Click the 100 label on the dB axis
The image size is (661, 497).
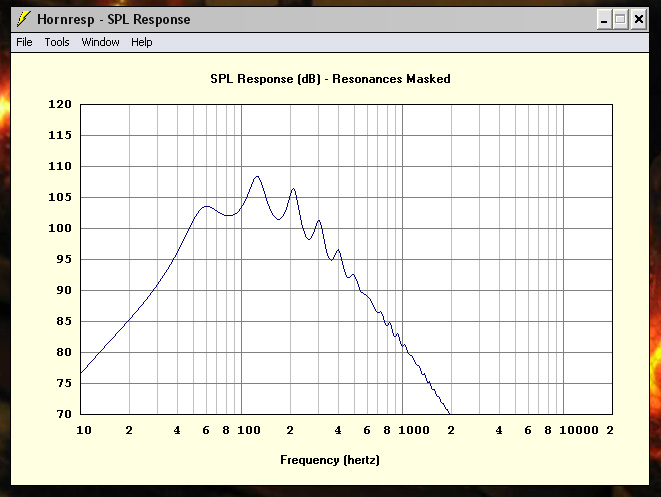[60, 228]
